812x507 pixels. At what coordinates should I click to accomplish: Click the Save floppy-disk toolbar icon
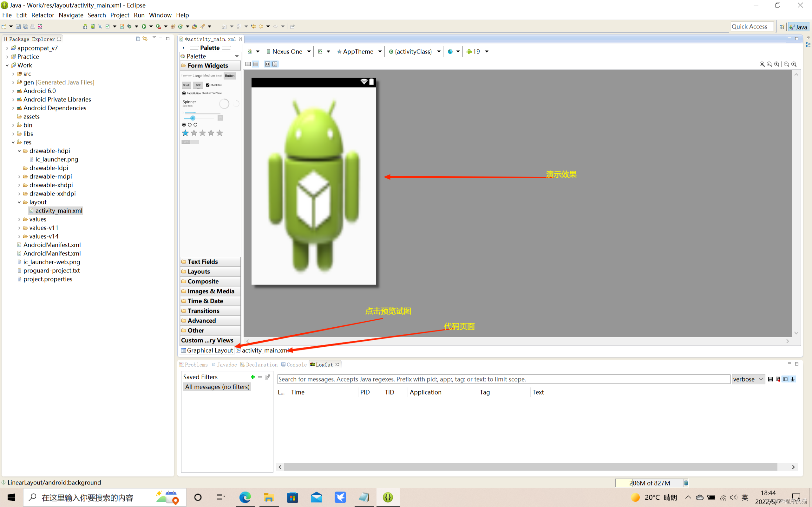click(18, 27)
